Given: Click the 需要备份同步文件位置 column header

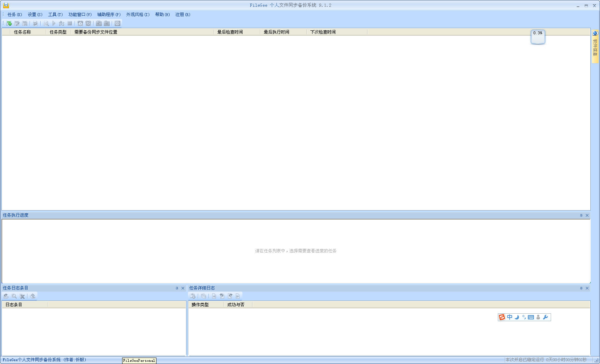Looking at the screenshot, I should pos(142,32).
